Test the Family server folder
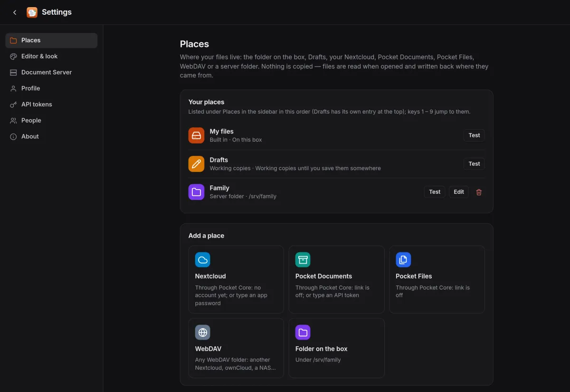570x392 pixels. [435, 192]
